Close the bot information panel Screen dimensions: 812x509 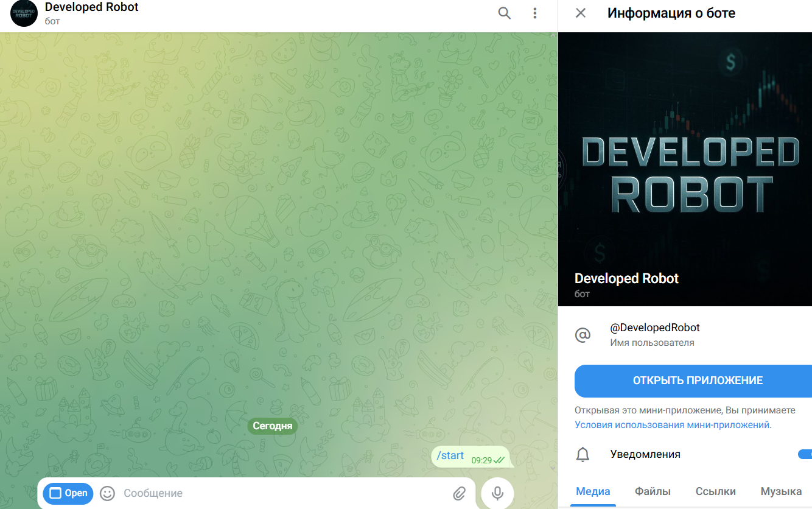(x=580, y=13)
